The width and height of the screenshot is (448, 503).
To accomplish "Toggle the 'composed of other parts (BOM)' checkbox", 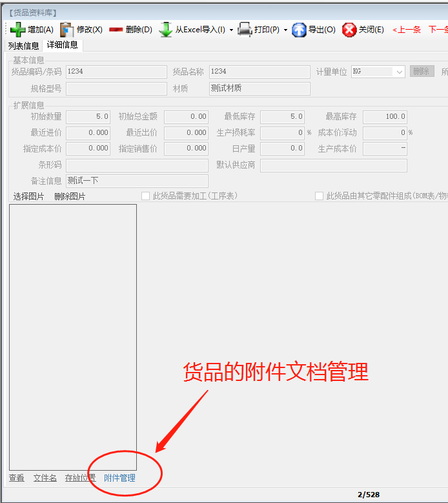I will 319,196.
